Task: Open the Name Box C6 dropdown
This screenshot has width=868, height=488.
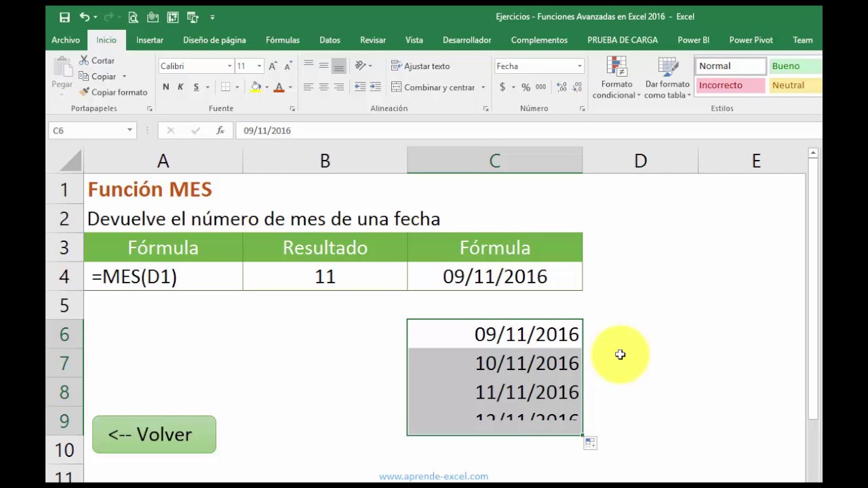Action: point(130,130)
